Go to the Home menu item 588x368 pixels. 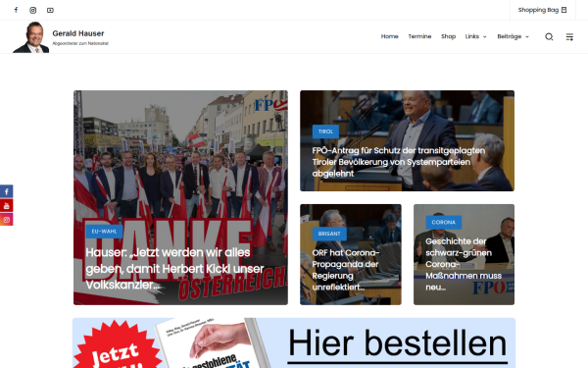(x=390, y=36)
